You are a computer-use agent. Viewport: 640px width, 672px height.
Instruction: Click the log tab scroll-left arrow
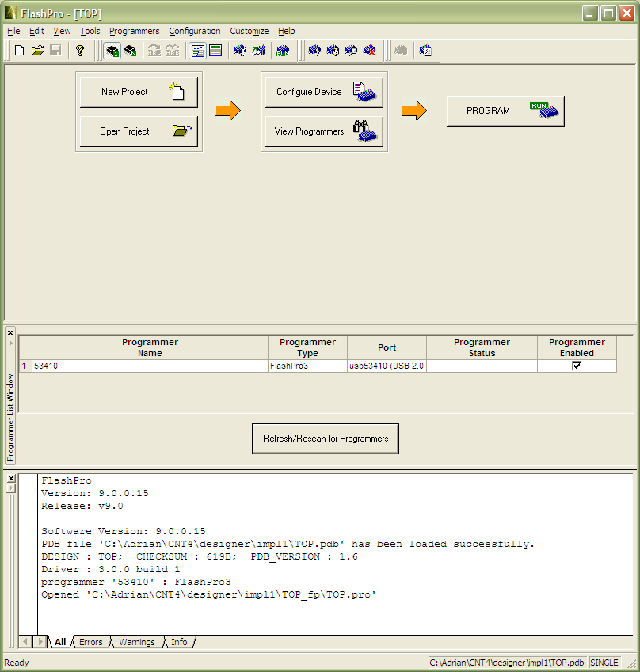pyautogui.click(x=25, y=642)
